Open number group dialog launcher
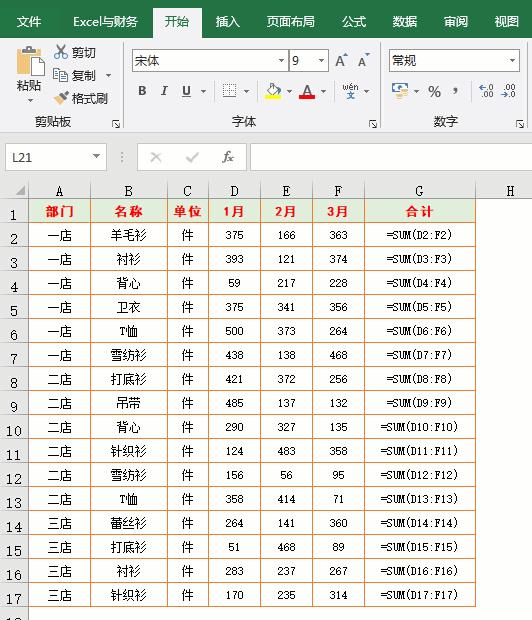 pos(520,124)
